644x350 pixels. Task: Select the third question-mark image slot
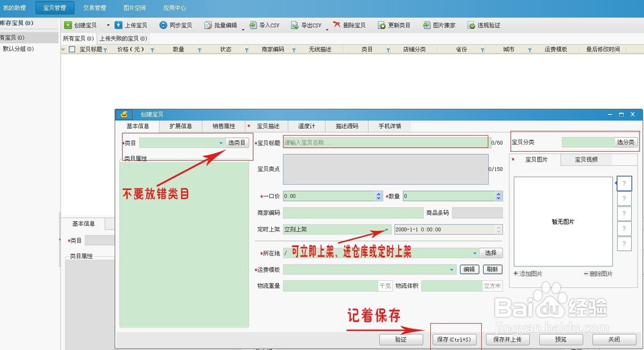(x=624, y=214)
